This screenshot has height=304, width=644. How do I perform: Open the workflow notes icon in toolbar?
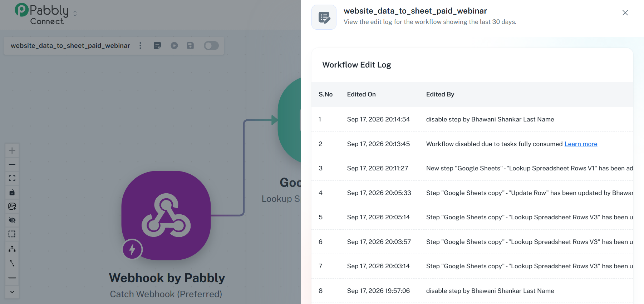pyautogui.click(x=157, y=45)
